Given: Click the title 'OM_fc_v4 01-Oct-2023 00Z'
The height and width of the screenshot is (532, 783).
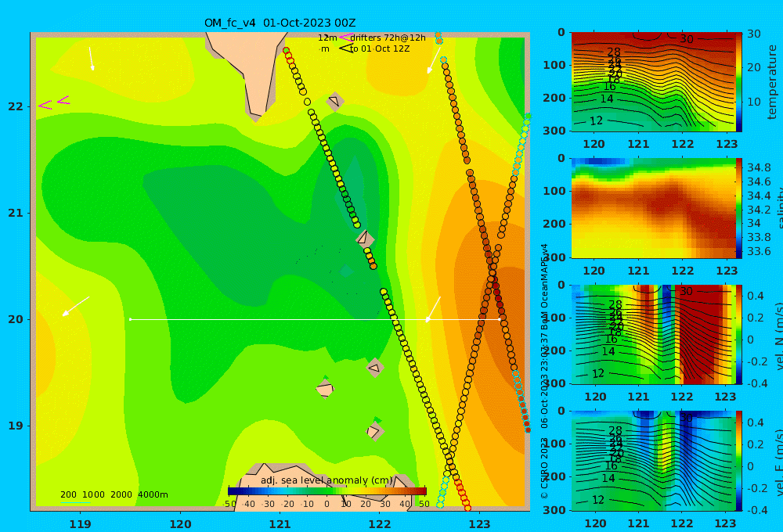Looking at the screenshot, I should 280,23.
